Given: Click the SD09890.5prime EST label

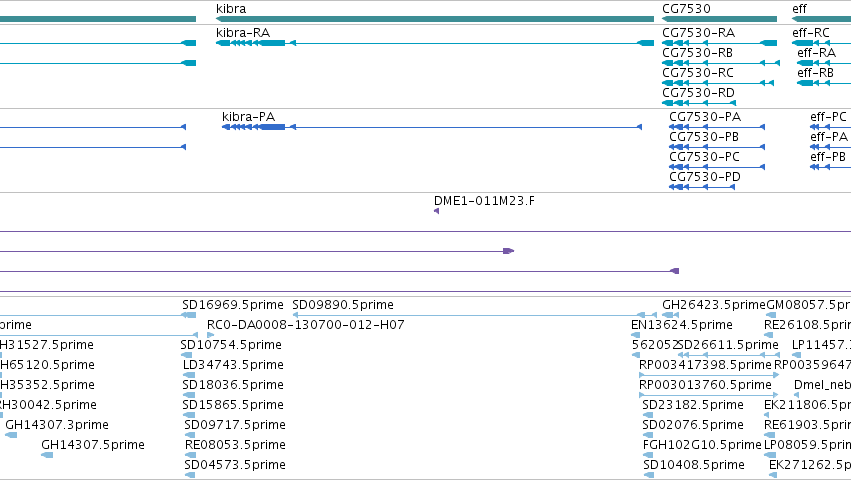Looking at the screenshot, I should tap(343, 305).
